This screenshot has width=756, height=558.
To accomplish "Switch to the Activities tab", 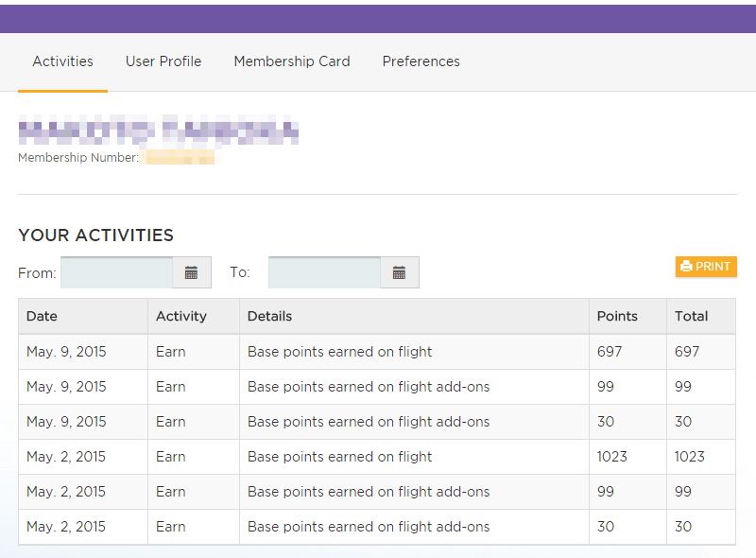I will tap(62, 61).
